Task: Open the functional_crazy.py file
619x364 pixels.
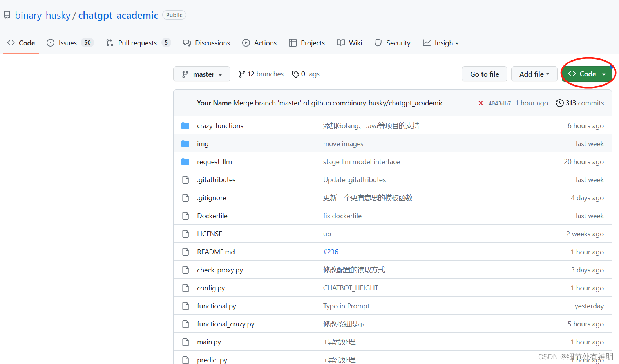Action: coord(226,324)
